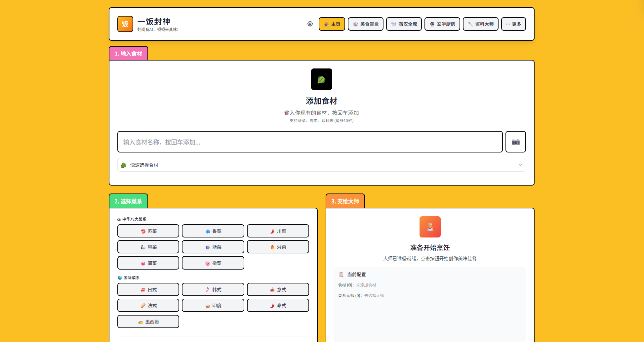Open the 酱料大师 page
This screenshot has height=342, width=644.
point(480,24)
